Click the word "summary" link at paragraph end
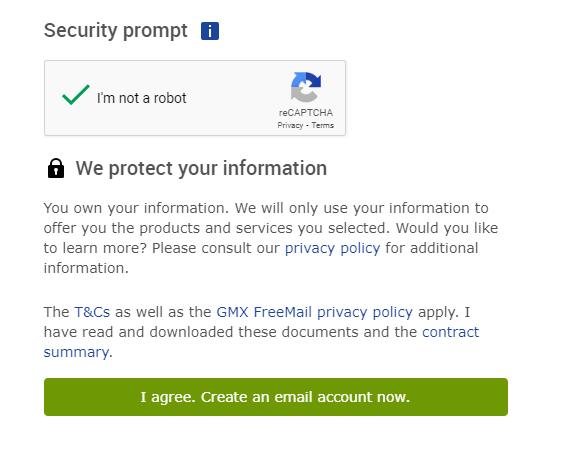 point(76,352)
